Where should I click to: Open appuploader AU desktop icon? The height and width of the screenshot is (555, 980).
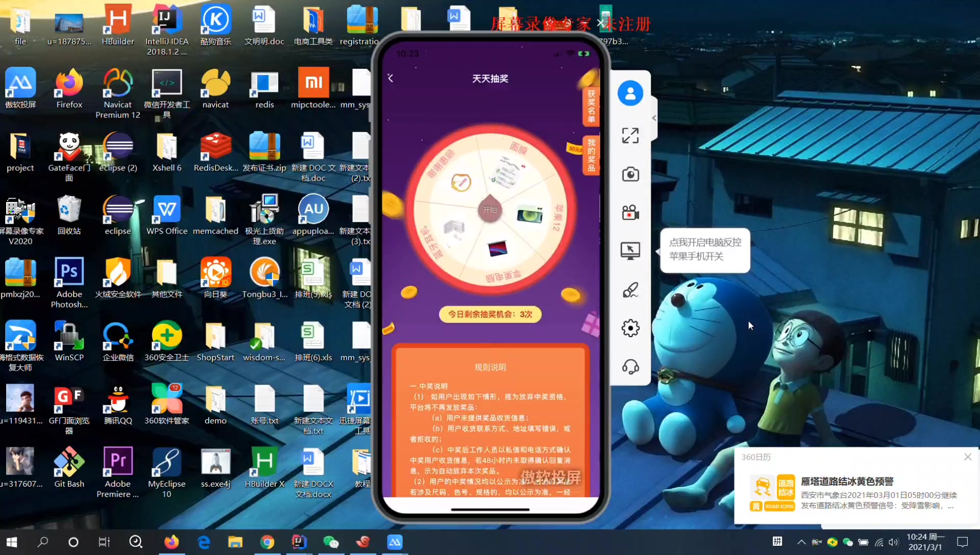[x=313, y=215]
